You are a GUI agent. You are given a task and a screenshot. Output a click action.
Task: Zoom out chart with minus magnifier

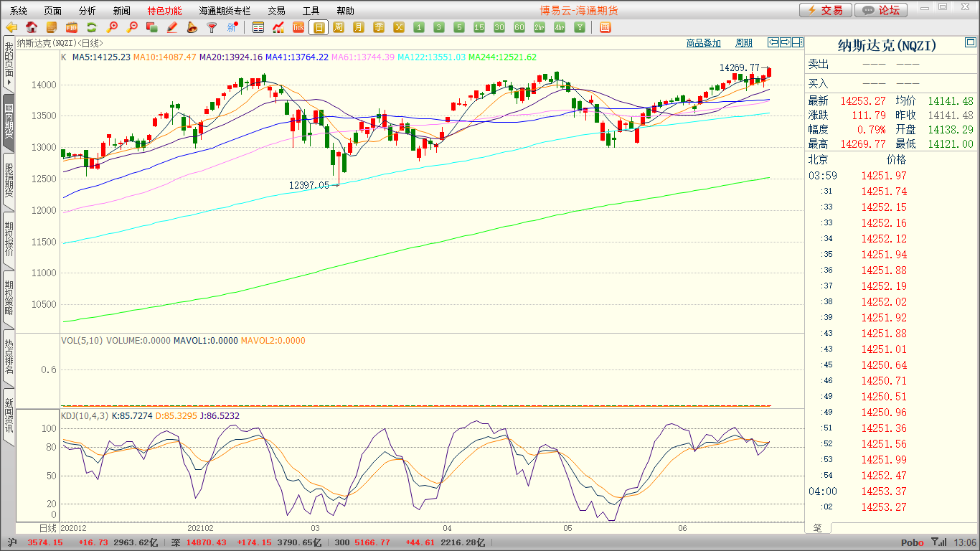point(132,27)
